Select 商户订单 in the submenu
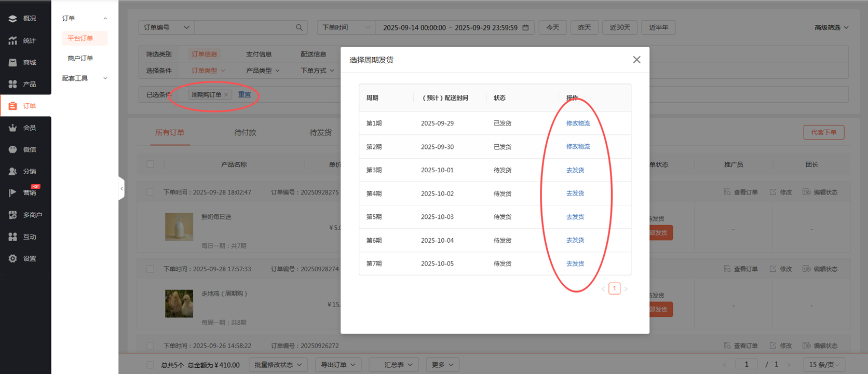This screenshot has height=374, width=868. coord(80,58)
